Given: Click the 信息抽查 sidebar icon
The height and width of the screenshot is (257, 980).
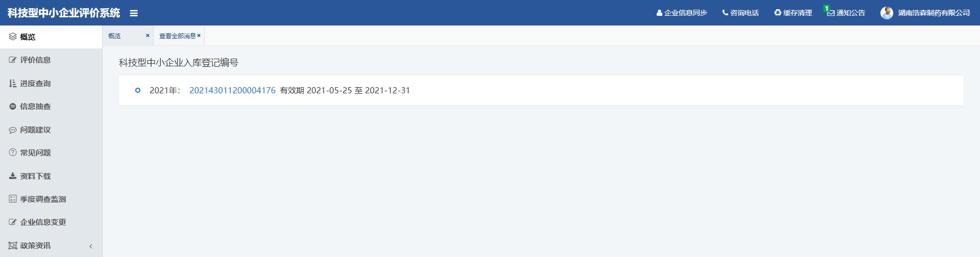Looking at the screenshot, I should click(13, 106).
